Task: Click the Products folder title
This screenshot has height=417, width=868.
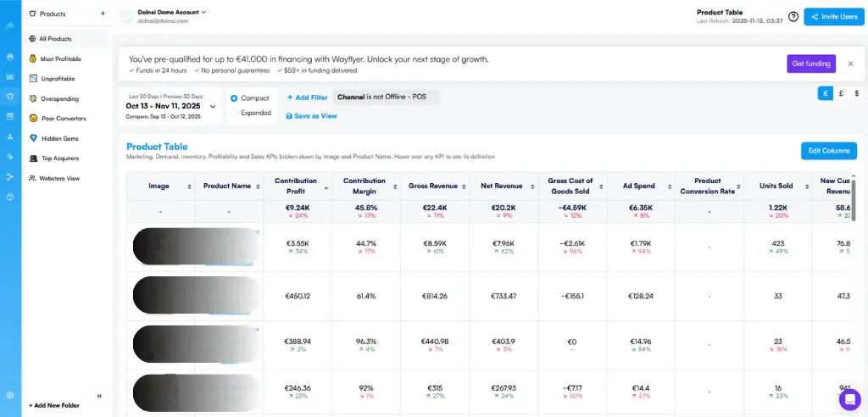Action: (x=53, y=14)
